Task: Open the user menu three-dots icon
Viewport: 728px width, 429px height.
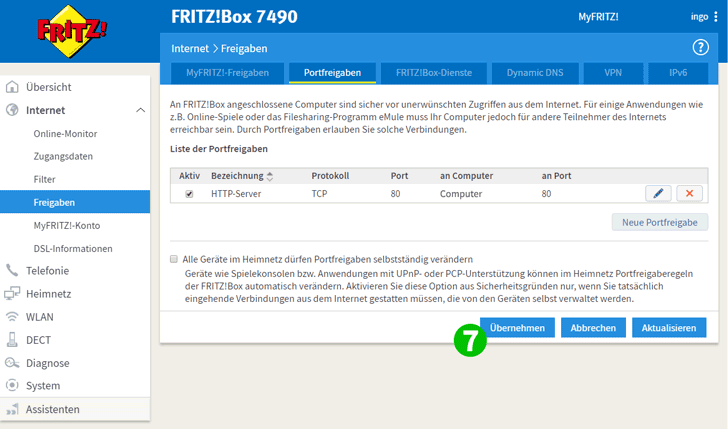Action: (x=715, y=17)
